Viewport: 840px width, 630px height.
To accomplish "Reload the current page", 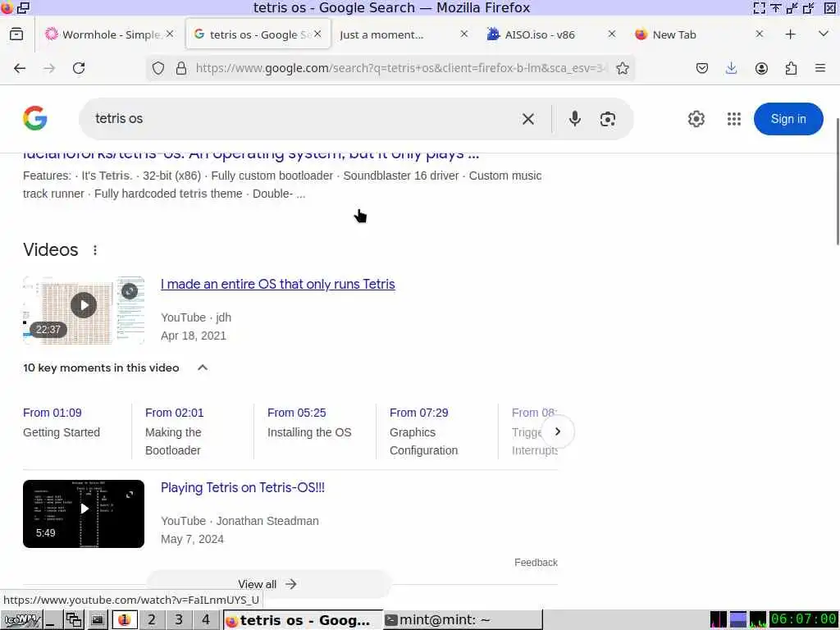I will tap(79, 68).
